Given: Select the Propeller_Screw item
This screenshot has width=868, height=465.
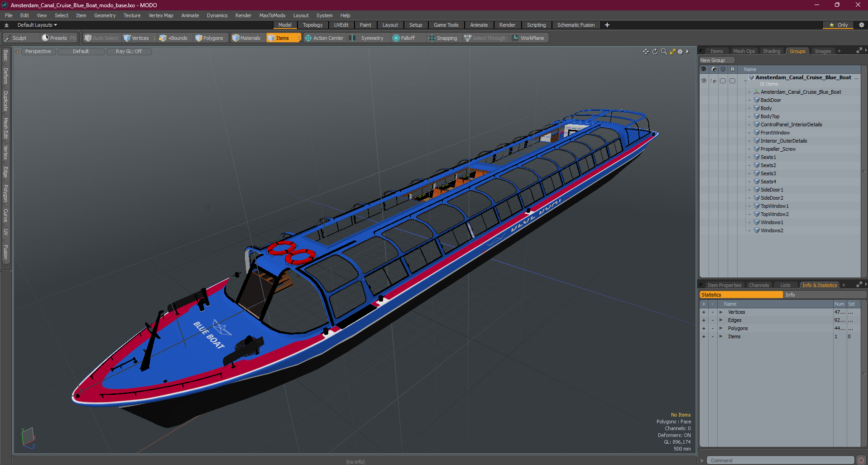Looking at the screenshot, I should (778, 149).
